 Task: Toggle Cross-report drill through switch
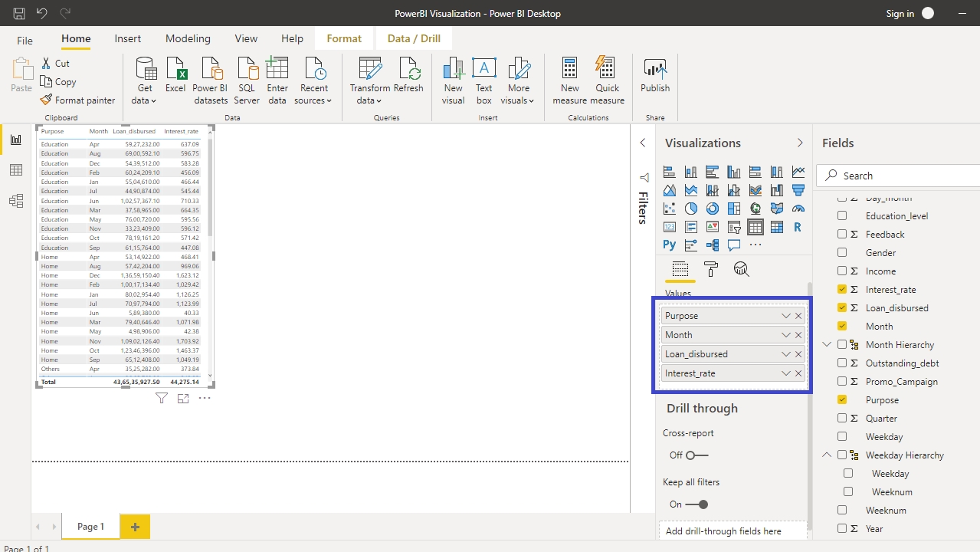click(x=696, y=455)
